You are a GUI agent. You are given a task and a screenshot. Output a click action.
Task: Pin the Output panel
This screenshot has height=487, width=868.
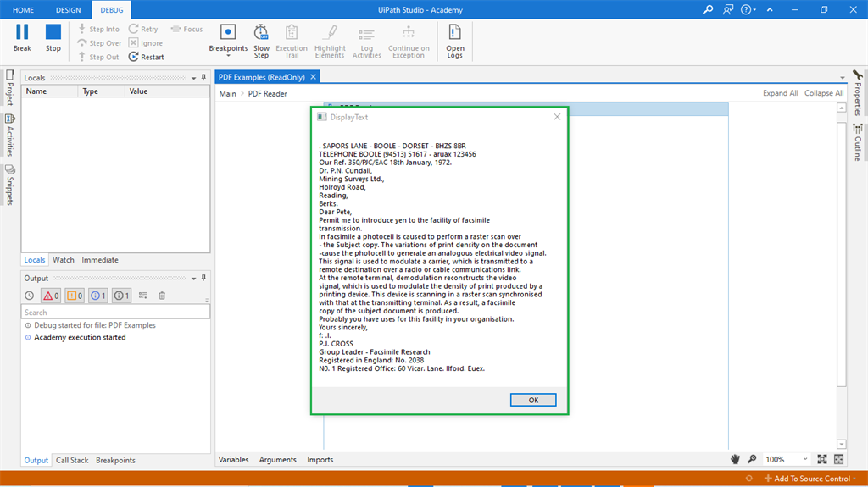[x=203, y=278]
